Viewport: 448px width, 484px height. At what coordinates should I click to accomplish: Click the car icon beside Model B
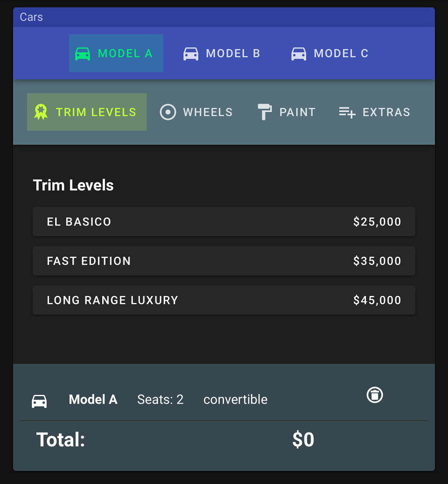(x=191, y=54)
